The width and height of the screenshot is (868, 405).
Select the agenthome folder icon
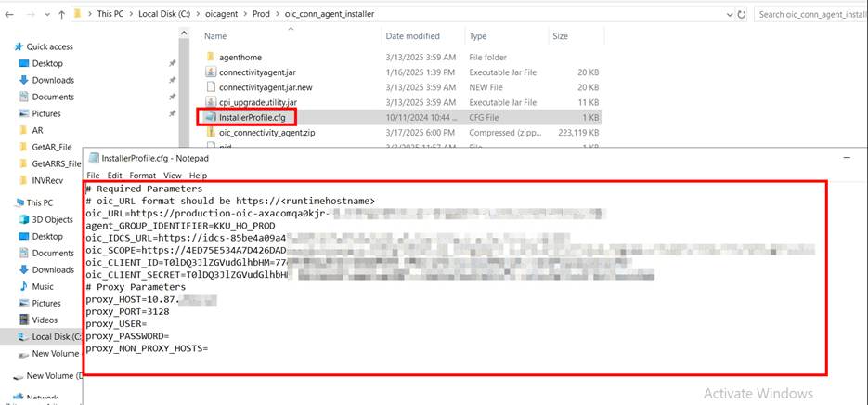pos(211,57)
